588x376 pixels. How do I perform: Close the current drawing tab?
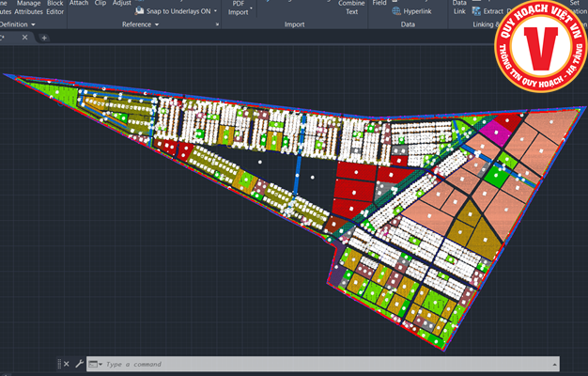click(x=23, y=38)
